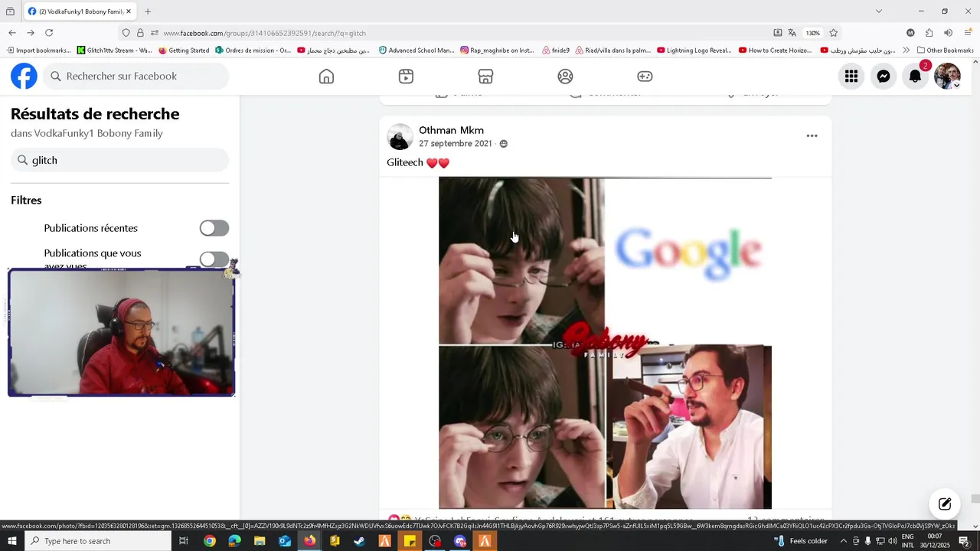This screenshot has width=980, height=551.
Task: Bookmark this page with the star icon
Action: click(x=834, y=33)
